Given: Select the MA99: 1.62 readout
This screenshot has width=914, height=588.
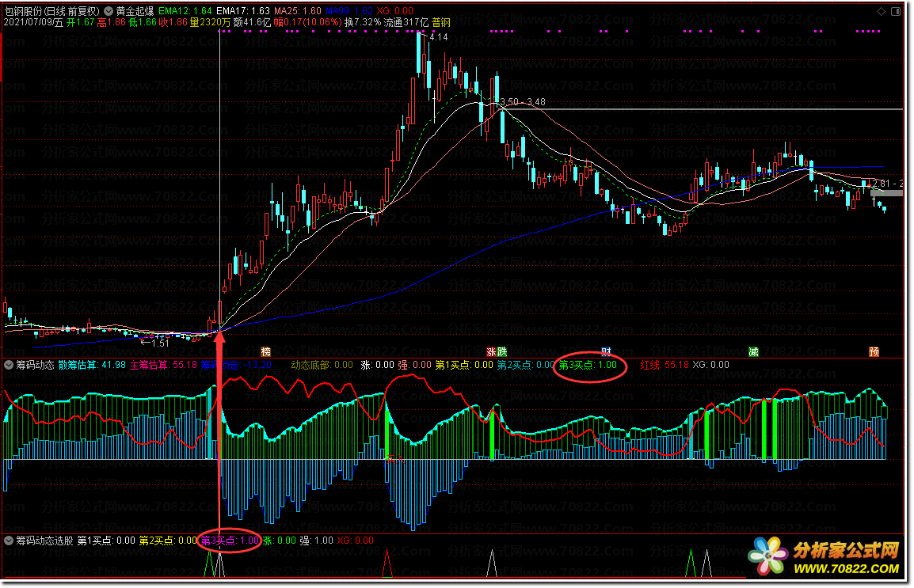Looking at the screenshot, I should point(349,11).
